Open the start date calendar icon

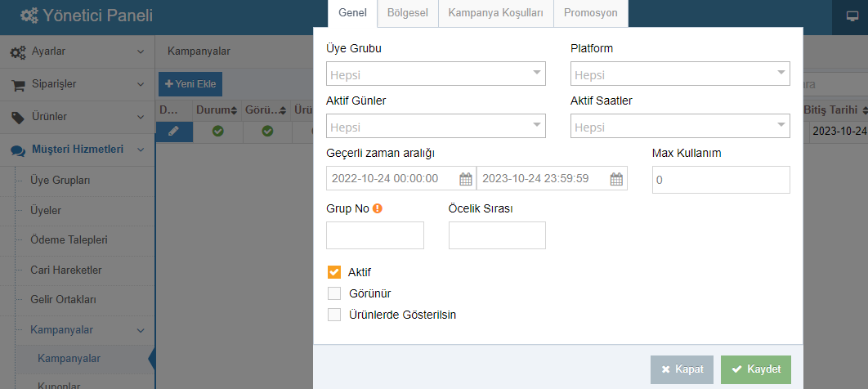(x=466, y=179)
